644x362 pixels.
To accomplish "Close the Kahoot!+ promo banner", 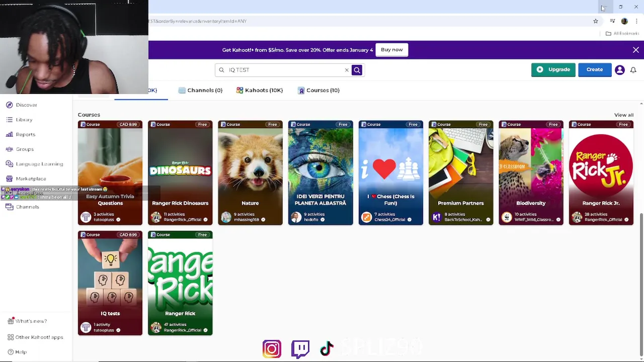I will pyautogui.click(x=636, y=50).
